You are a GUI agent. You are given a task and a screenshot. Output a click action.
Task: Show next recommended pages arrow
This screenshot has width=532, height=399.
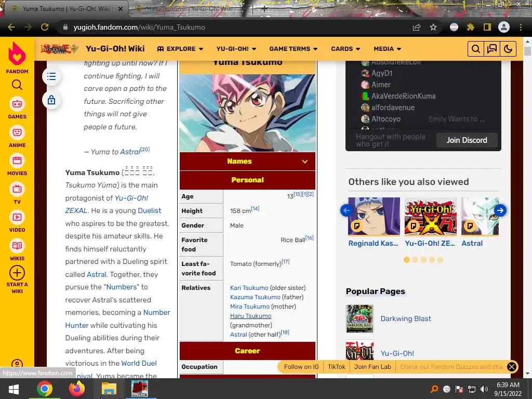point(500,210)
